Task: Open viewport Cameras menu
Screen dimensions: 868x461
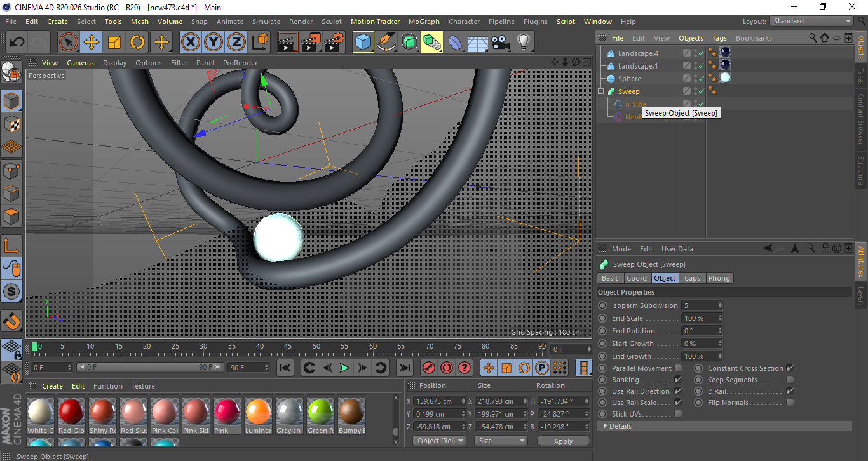Action: pyautogui.click(x=80, y=63)
